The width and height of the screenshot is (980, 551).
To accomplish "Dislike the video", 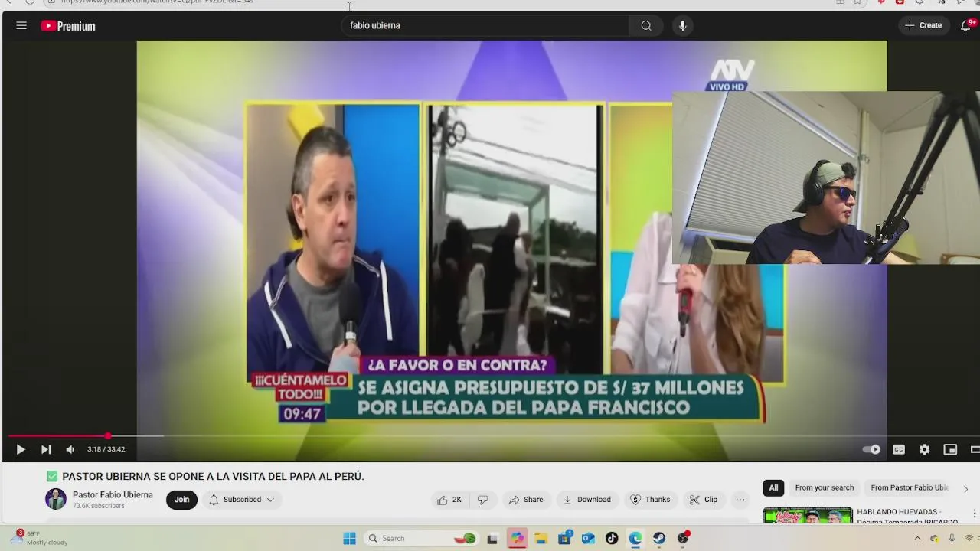I will point(482,500).
